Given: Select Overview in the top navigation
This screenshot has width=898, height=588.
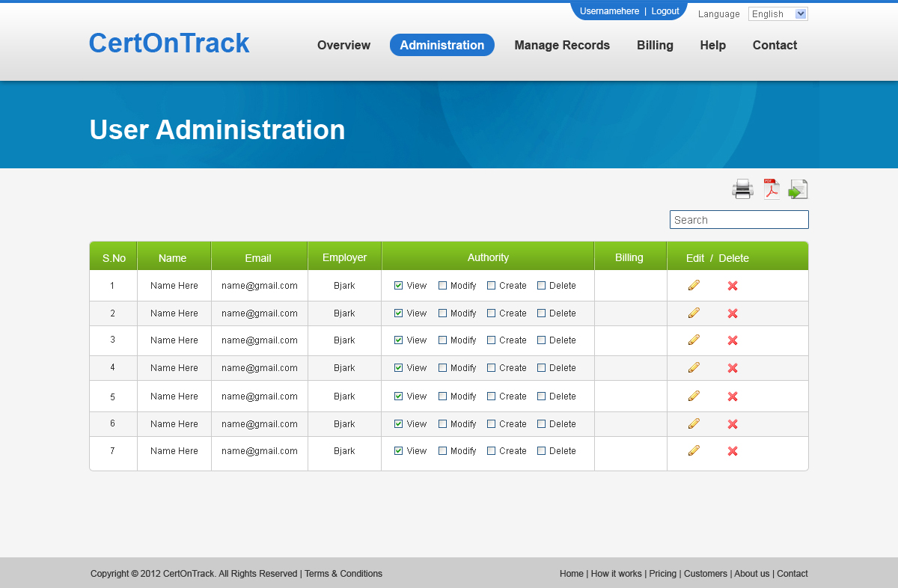Looking at the screenshot, I should coord(343,45).
